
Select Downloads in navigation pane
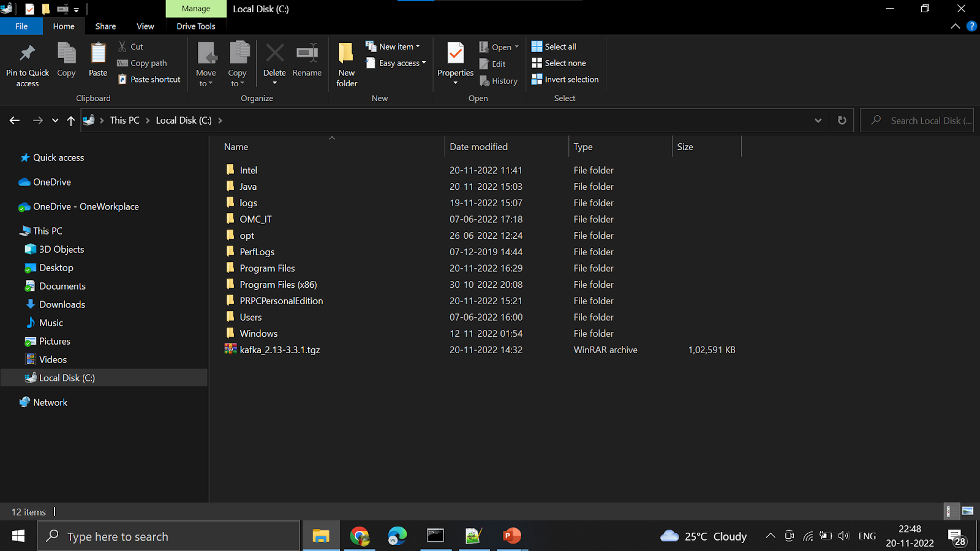tap(62, 304)
